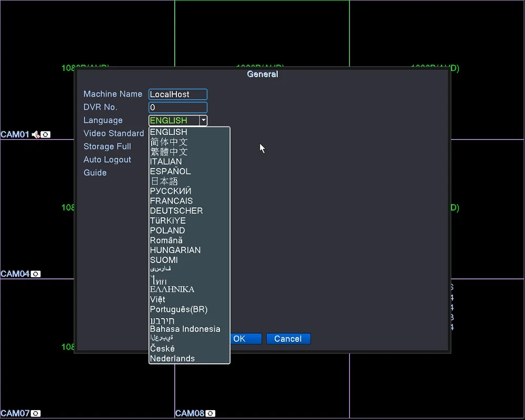The image size is (525, 420).
Task: Select TüRKiYE from the language list
Action: [189, 220]
